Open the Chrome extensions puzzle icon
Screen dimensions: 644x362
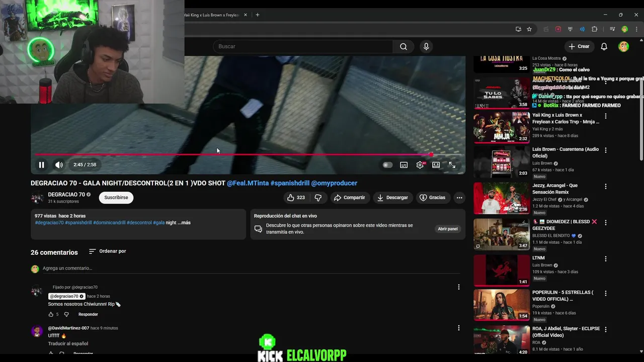click(594, 29)
